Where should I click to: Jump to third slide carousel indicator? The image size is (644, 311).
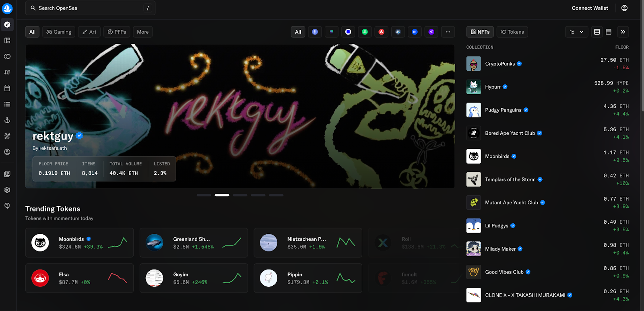tap(240, 195)
